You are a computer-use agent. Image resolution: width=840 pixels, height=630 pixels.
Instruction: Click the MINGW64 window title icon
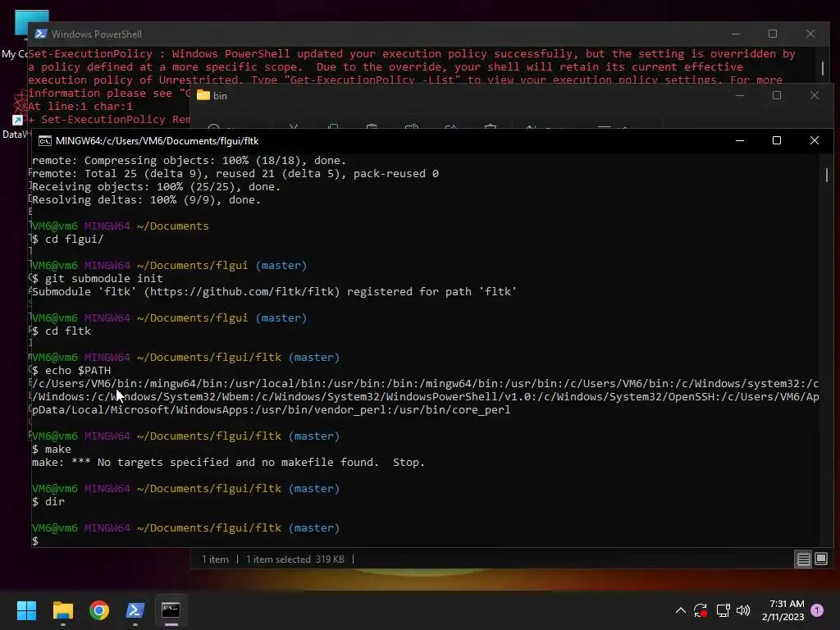45,141
